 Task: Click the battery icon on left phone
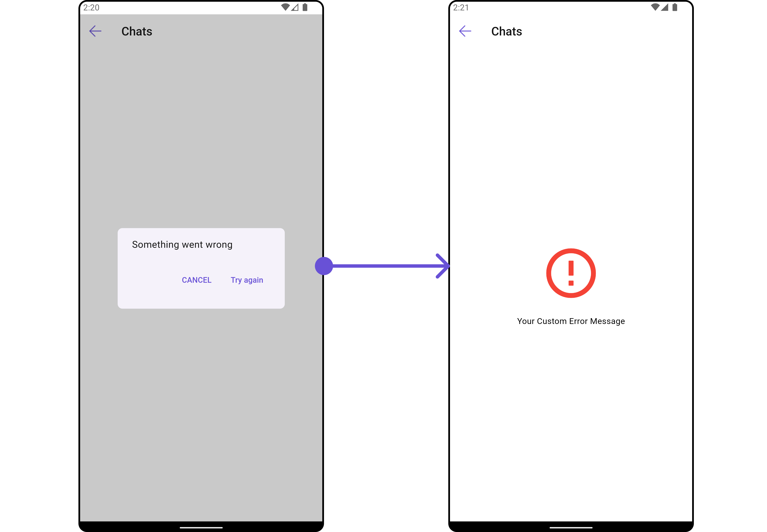click(305, 7)
